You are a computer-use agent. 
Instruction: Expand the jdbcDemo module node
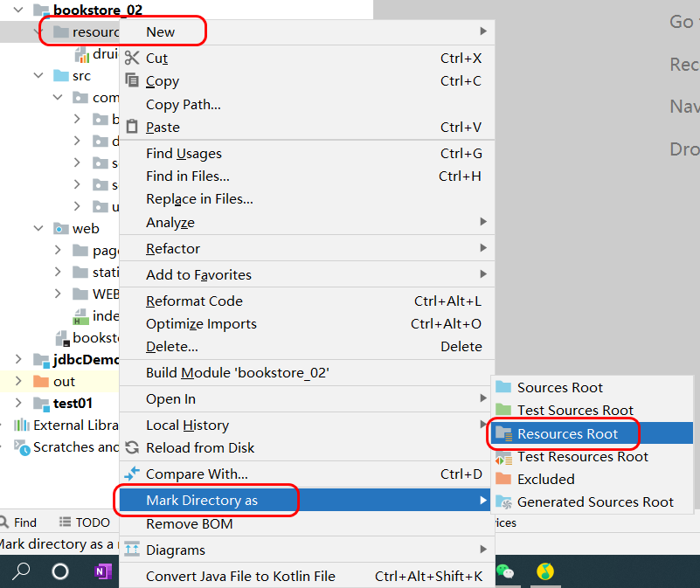18,359
